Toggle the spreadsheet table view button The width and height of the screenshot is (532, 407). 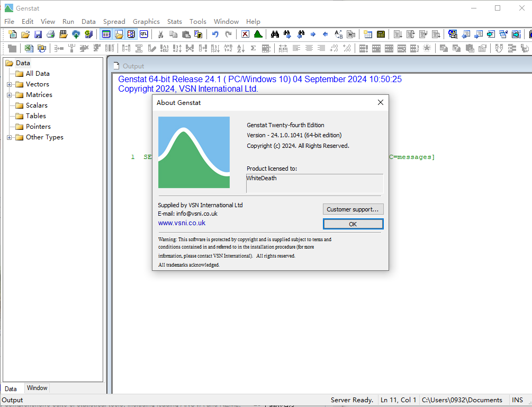click(106, 34)
